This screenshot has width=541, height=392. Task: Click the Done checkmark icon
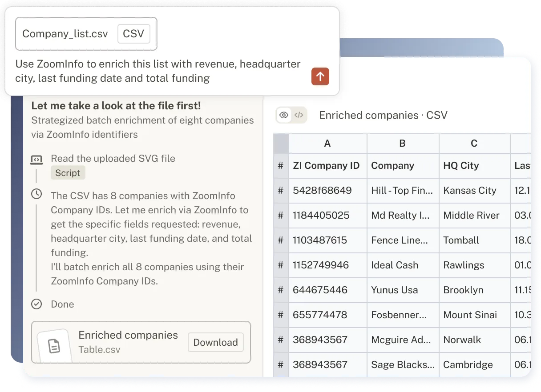[36, 304]
